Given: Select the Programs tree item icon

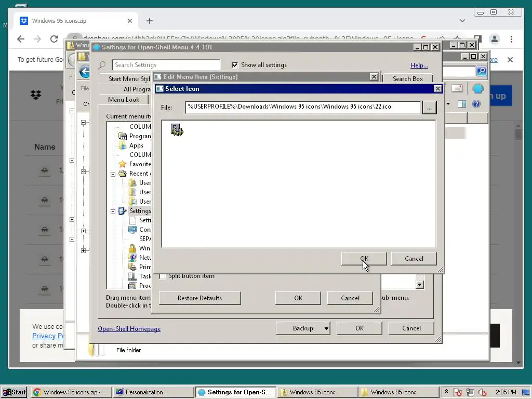Looking at the screenshot, I should pos(123,136).
